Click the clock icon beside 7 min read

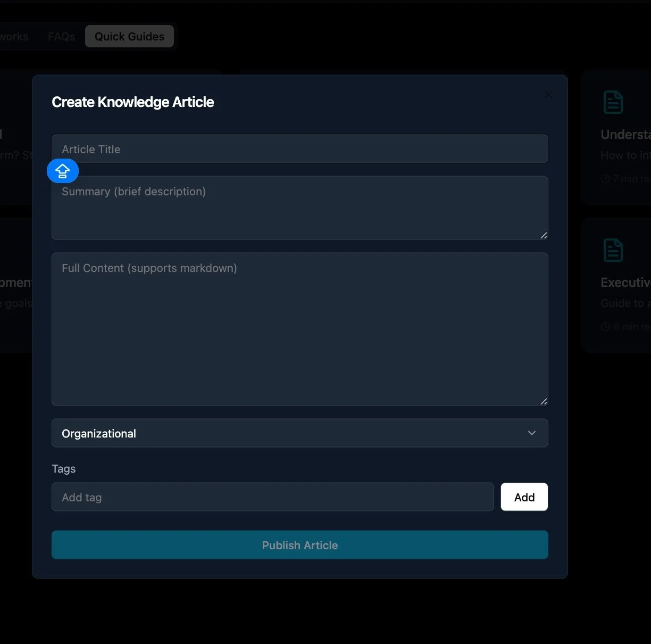click(605, 179)
